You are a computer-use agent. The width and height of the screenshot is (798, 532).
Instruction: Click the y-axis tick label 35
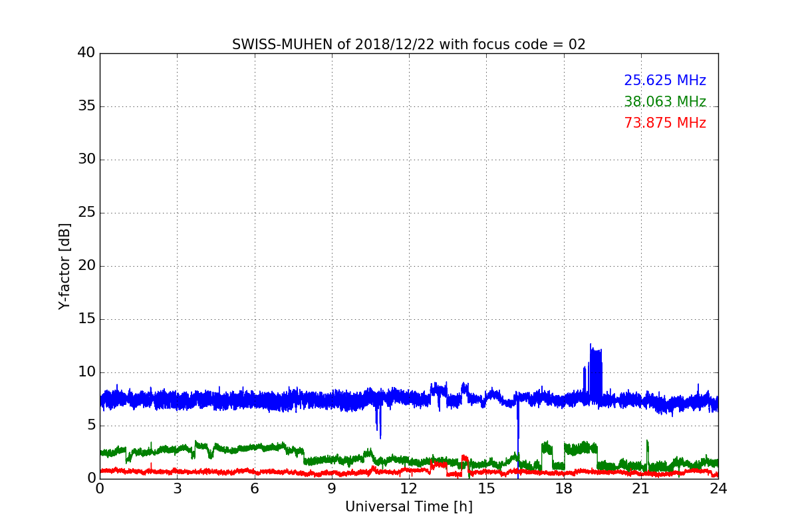(86, 106)
